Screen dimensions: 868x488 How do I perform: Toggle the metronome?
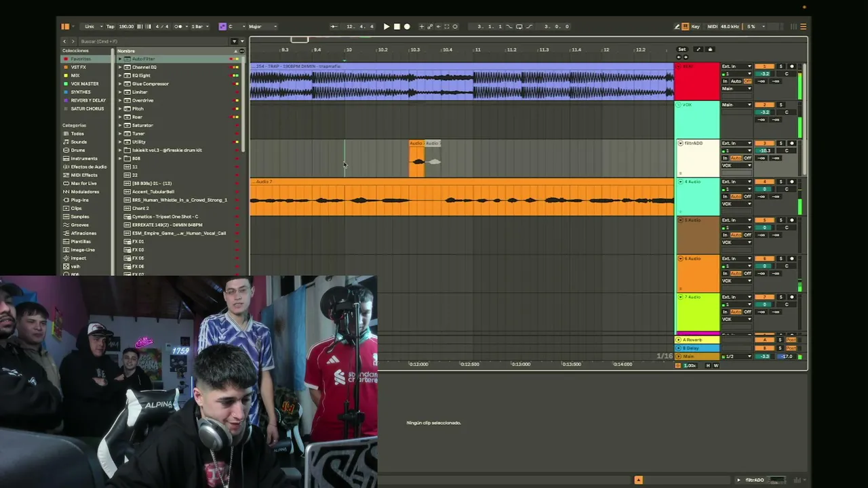pos(178,26)
